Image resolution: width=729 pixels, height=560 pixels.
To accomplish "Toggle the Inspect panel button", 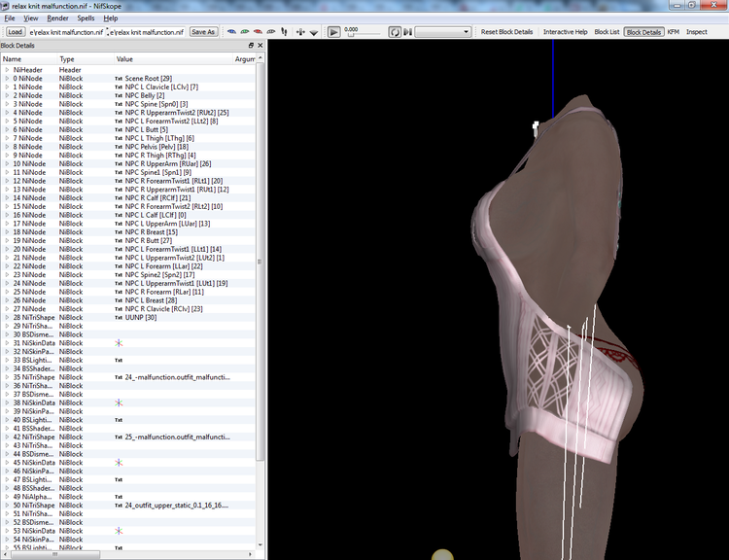I will pos(697,32).
